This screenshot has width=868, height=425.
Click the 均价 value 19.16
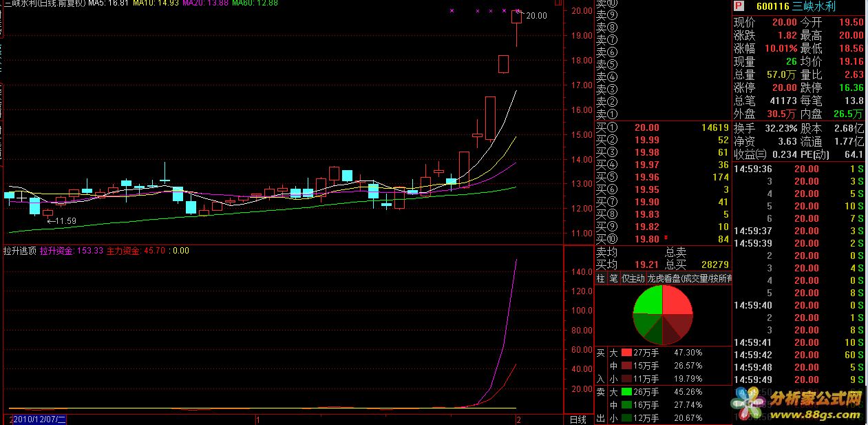(851, 61)
